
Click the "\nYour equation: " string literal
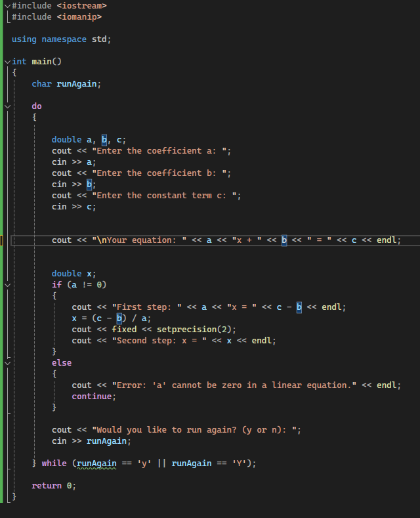coord(139,240)
